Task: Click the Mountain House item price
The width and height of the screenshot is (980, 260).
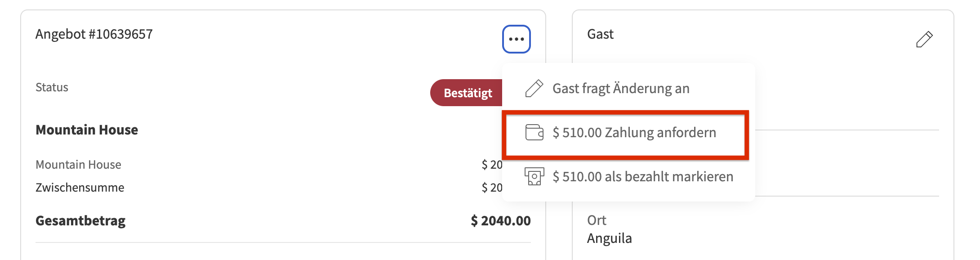Action: point(492,165)
